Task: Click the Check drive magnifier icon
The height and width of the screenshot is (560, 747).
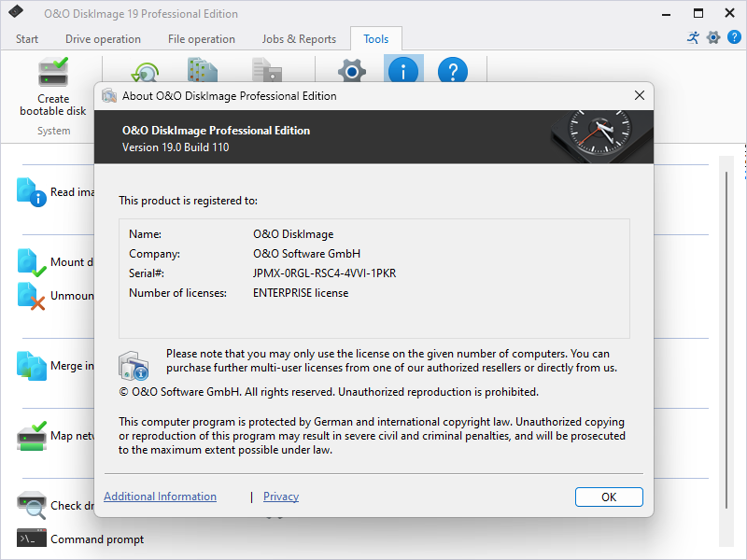Action: coord(32,505)
